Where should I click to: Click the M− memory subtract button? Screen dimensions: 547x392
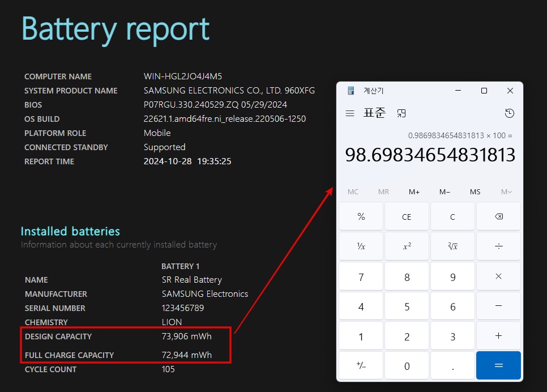(x=445, y=191)
